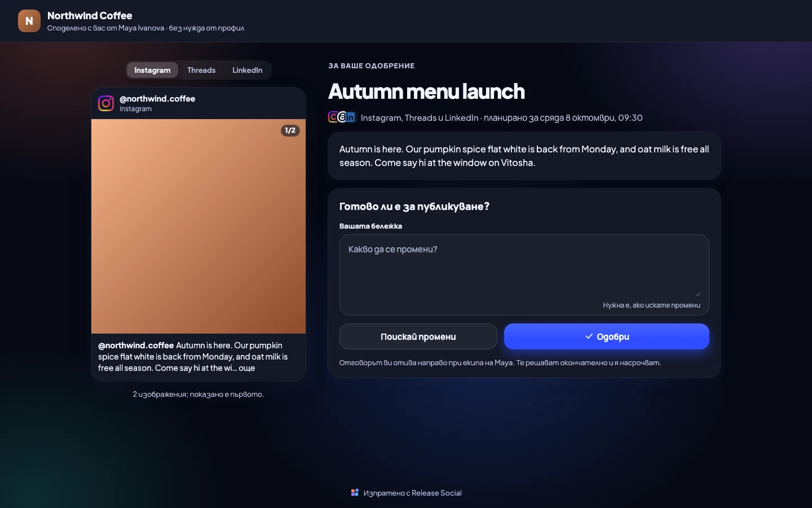
Task: Click the bold @northwind.coffee in the caption
Action: (x=136, y=345)
